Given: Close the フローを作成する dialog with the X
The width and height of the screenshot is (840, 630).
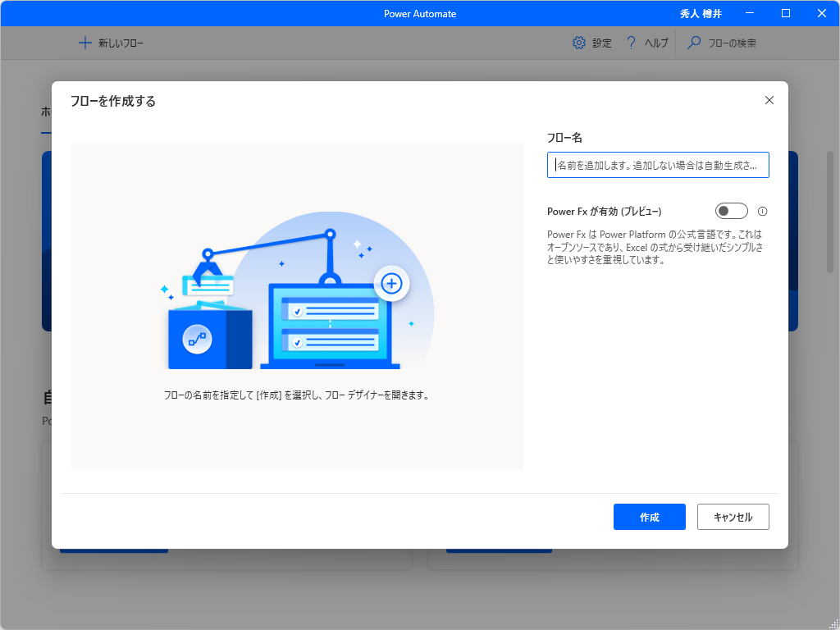Looking at the screenshot, I should point(769,100).
